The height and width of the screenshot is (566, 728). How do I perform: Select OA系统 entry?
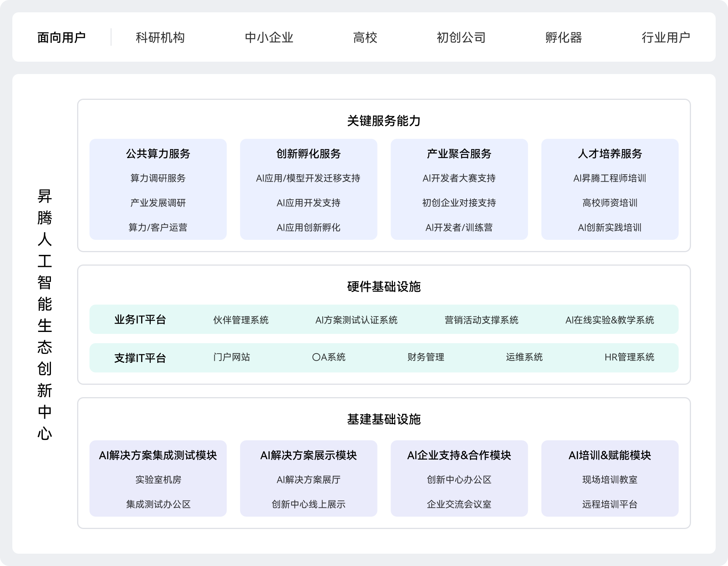(x=329, y=357)
